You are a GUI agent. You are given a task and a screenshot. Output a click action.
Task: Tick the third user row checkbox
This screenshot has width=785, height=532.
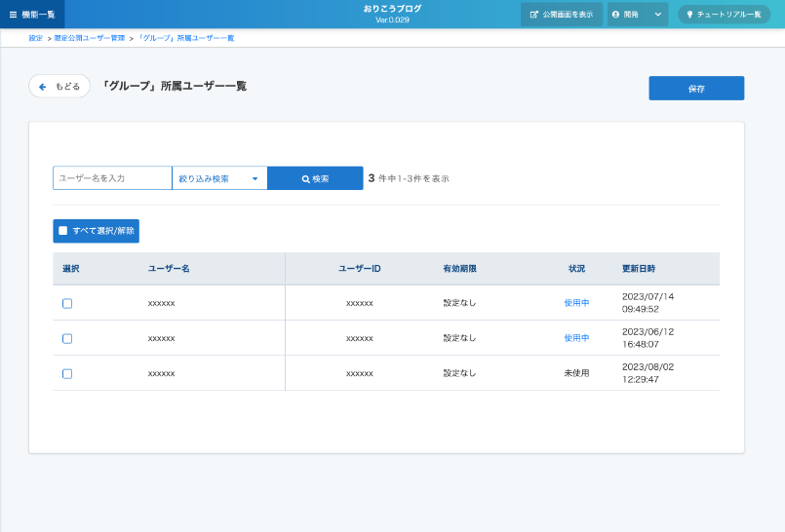click(67, 373)
